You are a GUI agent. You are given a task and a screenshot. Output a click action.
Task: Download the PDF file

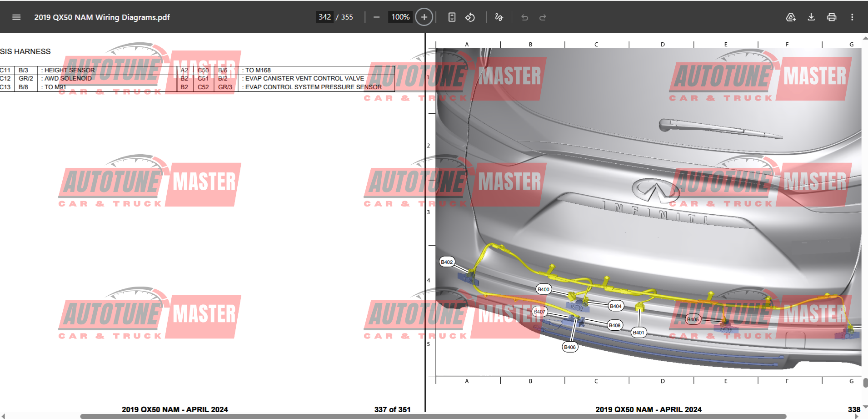click(811, 17)
